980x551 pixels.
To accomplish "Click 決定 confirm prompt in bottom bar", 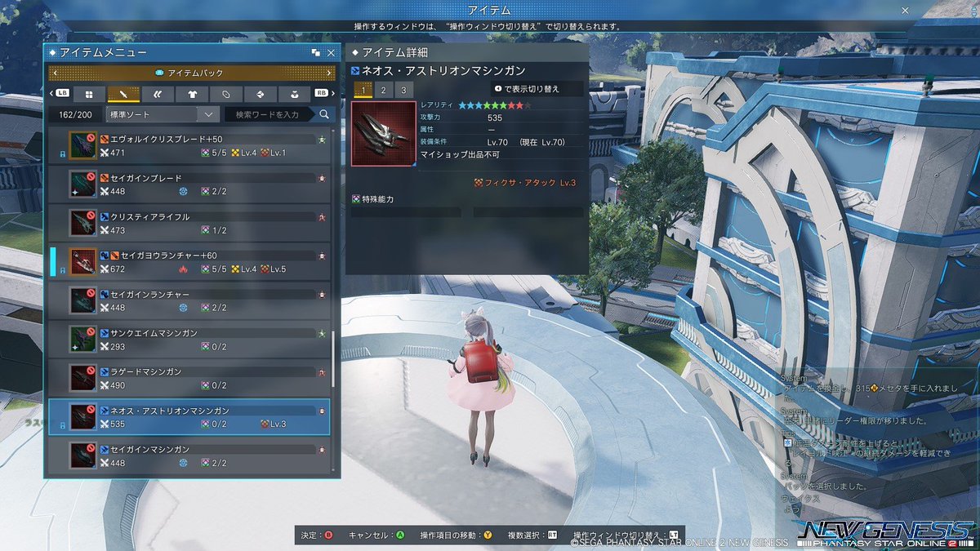I will click(x=318, y=535).
